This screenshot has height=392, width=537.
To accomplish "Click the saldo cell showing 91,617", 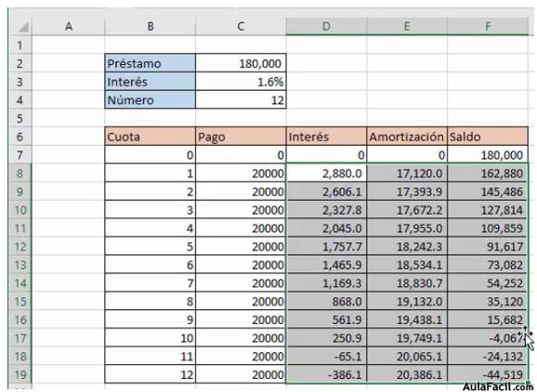I will pos(488,246).
